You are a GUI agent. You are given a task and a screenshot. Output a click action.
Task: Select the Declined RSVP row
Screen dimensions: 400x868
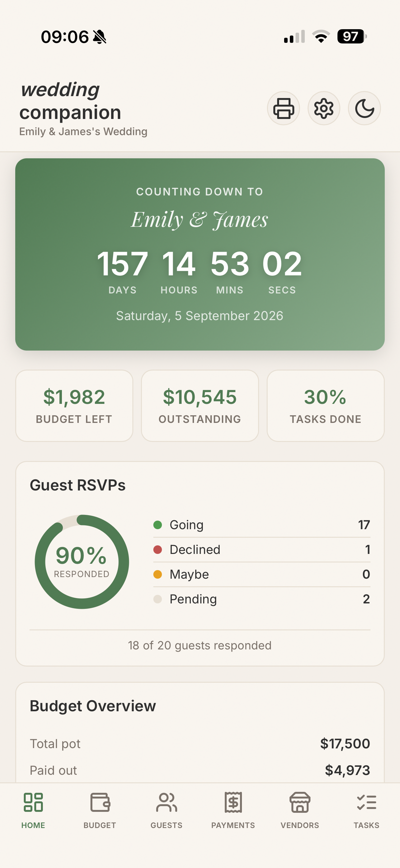[x=261, y=549]
